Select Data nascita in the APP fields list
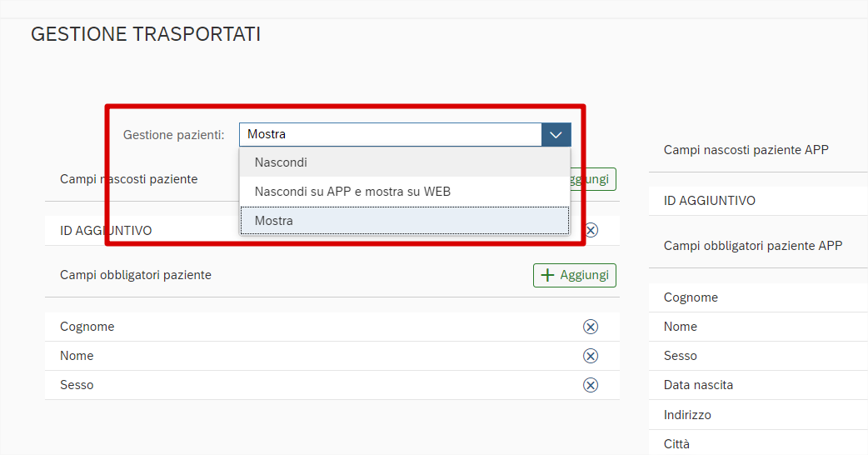Screen dimensions: 868x455 tap(698, 385)
